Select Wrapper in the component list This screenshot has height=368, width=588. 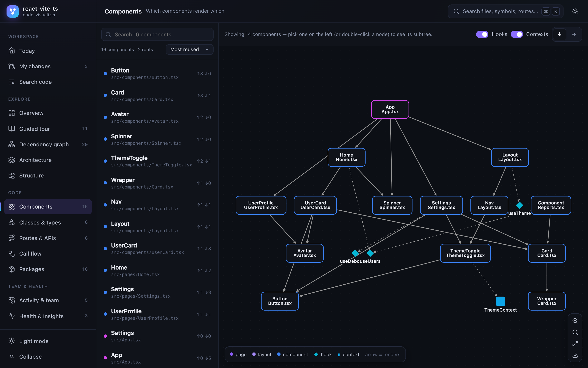pyautogui.click(x=157, y=183)
